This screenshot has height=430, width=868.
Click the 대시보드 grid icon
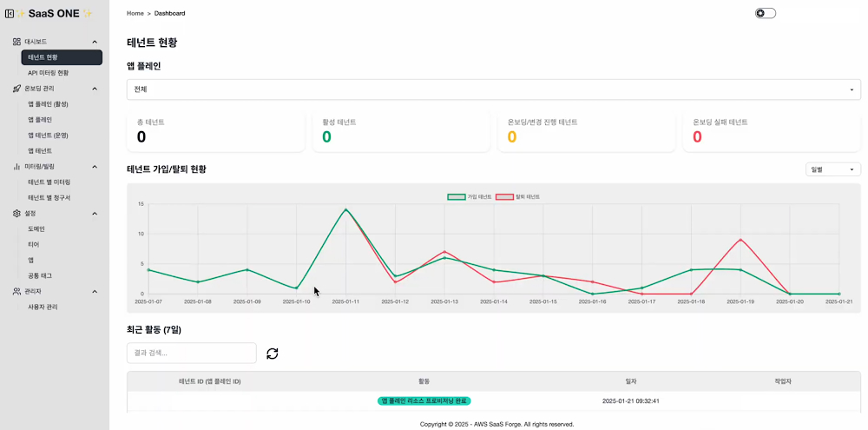tap(16, 42)
